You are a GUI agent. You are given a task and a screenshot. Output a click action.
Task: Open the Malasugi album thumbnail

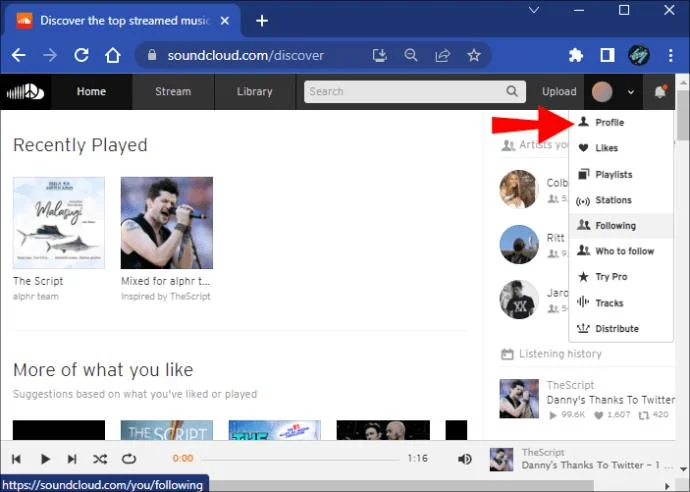(x=59, y=223)
